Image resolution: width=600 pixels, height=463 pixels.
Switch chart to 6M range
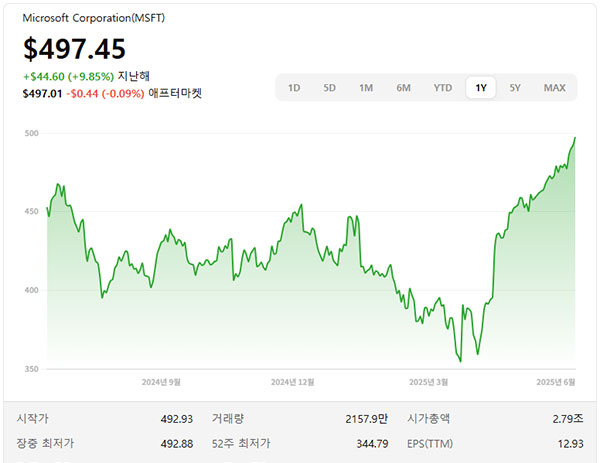pyautogui.click(x=403, y=88)
